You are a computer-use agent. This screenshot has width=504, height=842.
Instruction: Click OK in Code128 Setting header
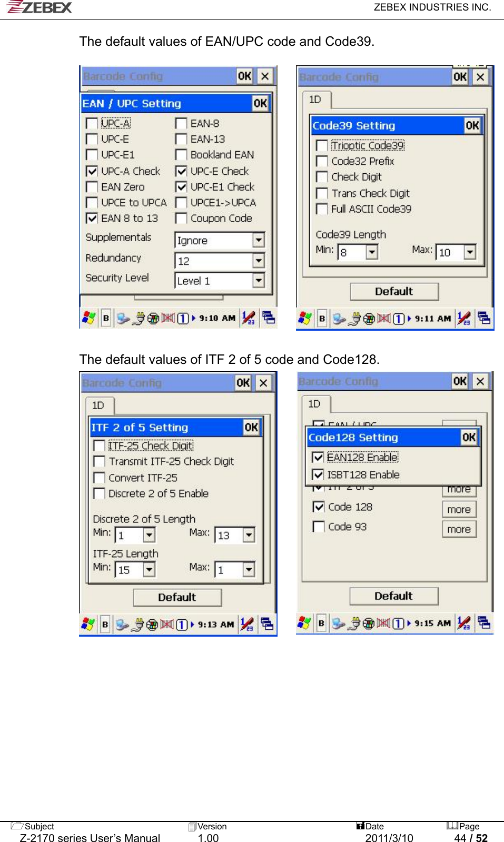click(x=469, y=437)
